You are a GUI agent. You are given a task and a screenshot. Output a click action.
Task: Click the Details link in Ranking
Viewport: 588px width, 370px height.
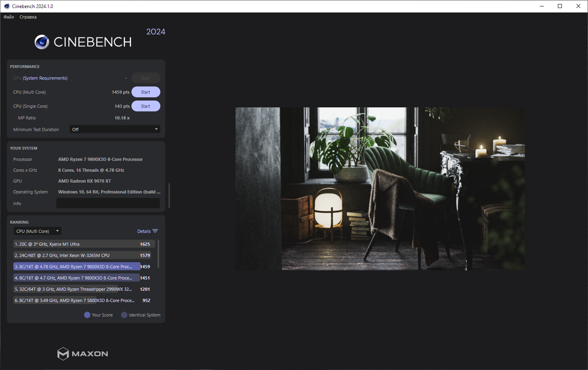tap(144, 231)
